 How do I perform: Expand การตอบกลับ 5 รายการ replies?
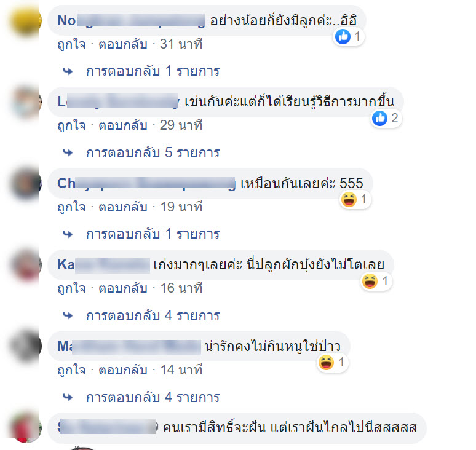point(153,152)
